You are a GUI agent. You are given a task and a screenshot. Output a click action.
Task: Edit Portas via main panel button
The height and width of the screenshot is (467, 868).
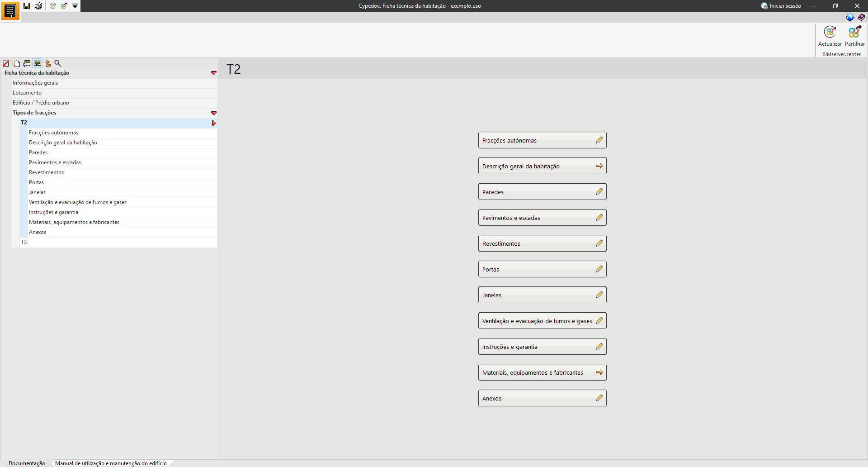click(x=542, y=269)
